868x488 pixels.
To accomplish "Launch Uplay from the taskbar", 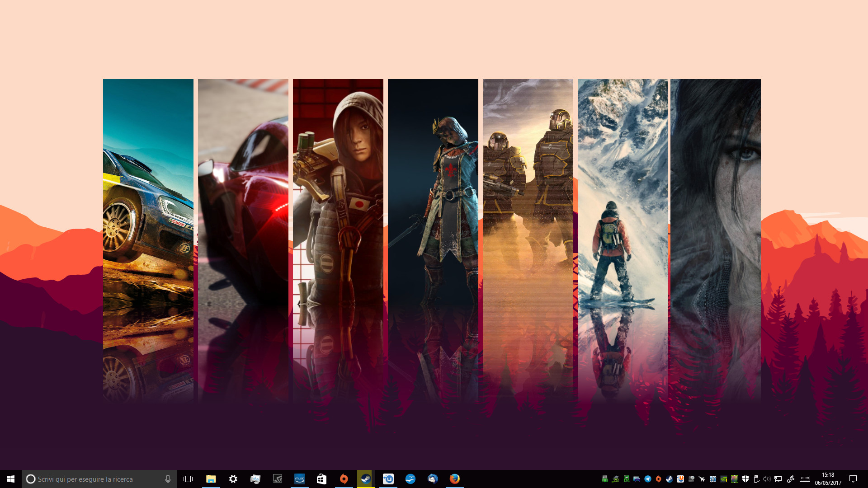I will (x=388, y=479).
